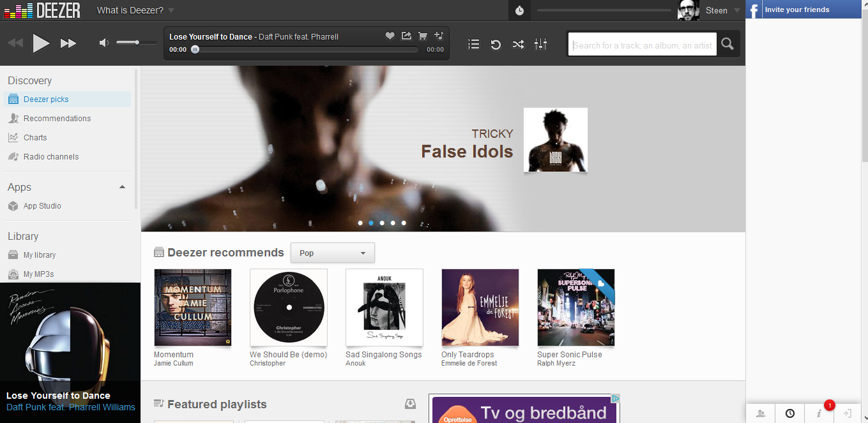Viewport: 868px width, 423px height.
Task: Open the We Should Be (demo) cover
Action: [x=289, y=308]
